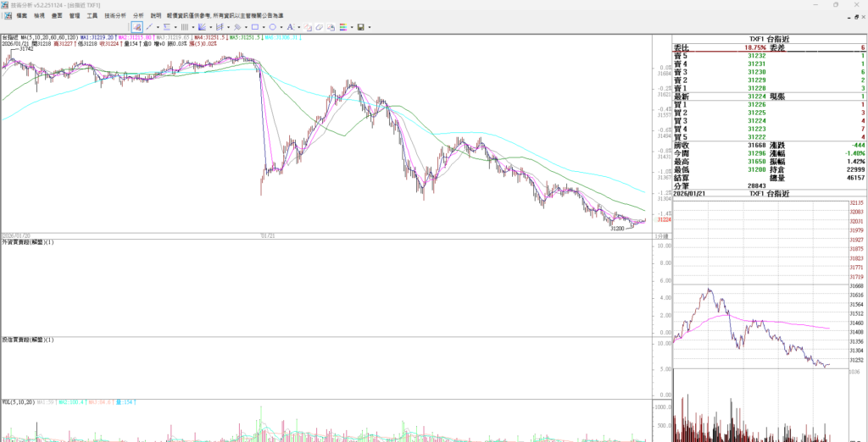Select the fan lines drawing tool
Viewport: 868px width, 442px height.
click(202, 27)
